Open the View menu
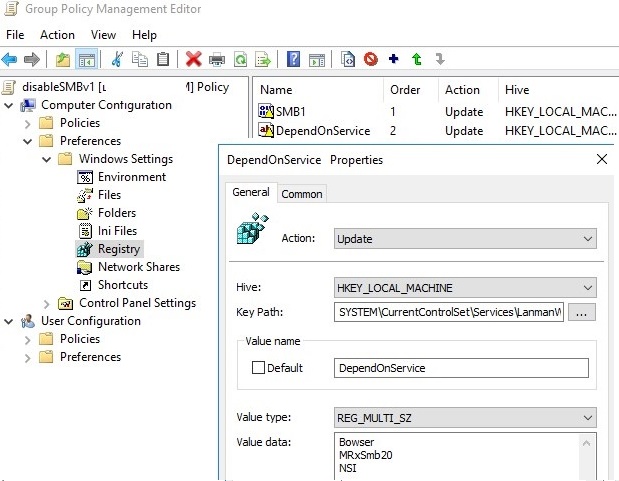This screenshot has width=619, height=481. 103,35
